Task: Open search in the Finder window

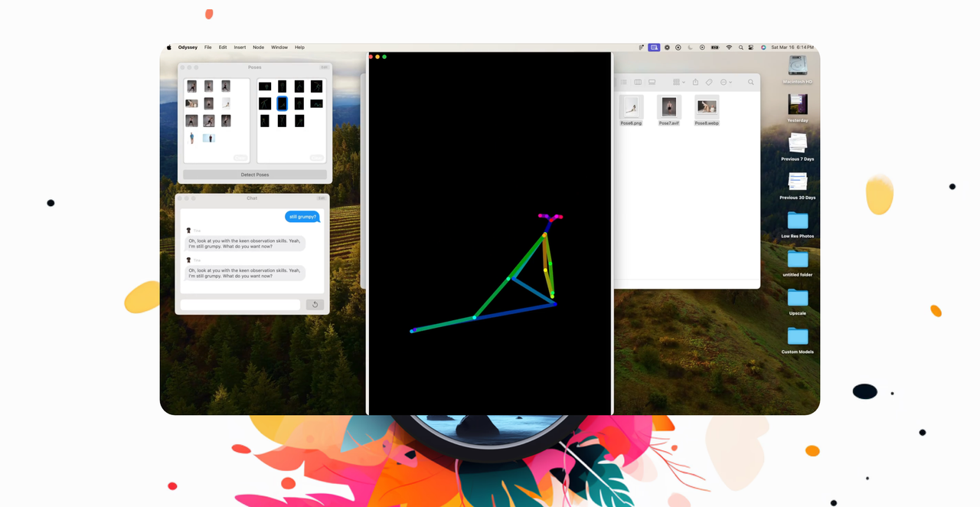Action: tap(751, 82)
